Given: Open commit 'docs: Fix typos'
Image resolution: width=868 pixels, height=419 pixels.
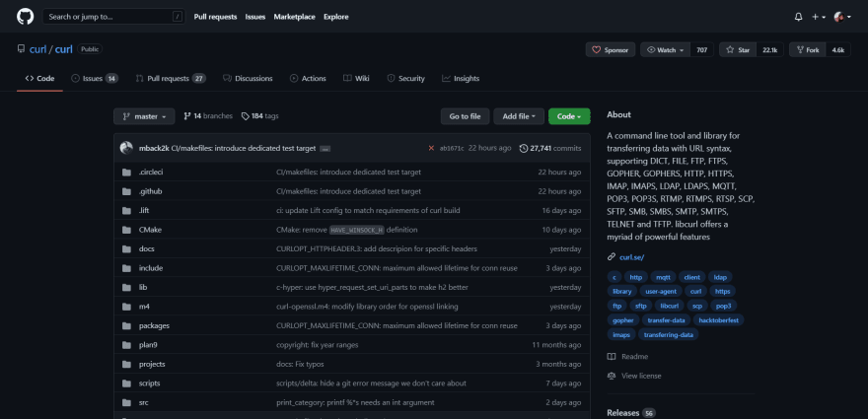Looking at the screenshot, I should click(300, 364).
